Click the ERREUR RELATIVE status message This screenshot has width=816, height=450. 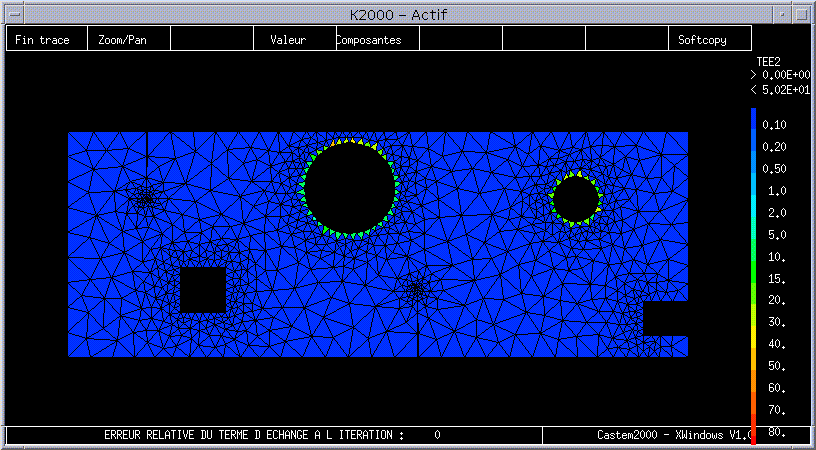(254, 435)
